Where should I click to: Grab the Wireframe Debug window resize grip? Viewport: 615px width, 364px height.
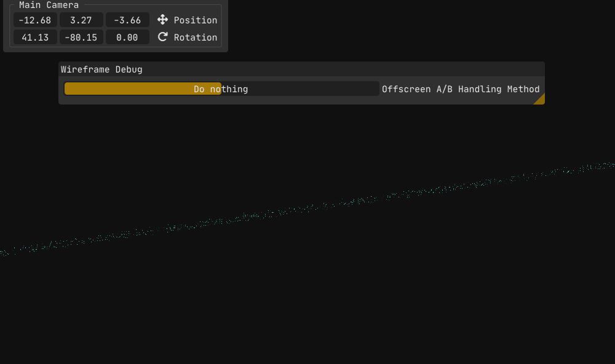pyautogui.click(x=539, y=100)
